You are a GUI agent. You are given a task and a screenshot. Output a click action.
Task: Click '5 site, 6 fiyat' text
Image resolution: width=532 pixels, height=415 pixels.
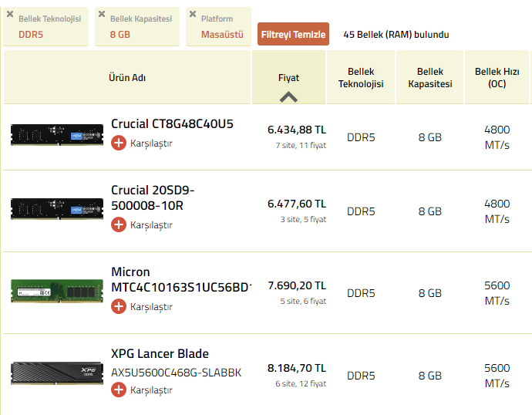tap(303, 301)
